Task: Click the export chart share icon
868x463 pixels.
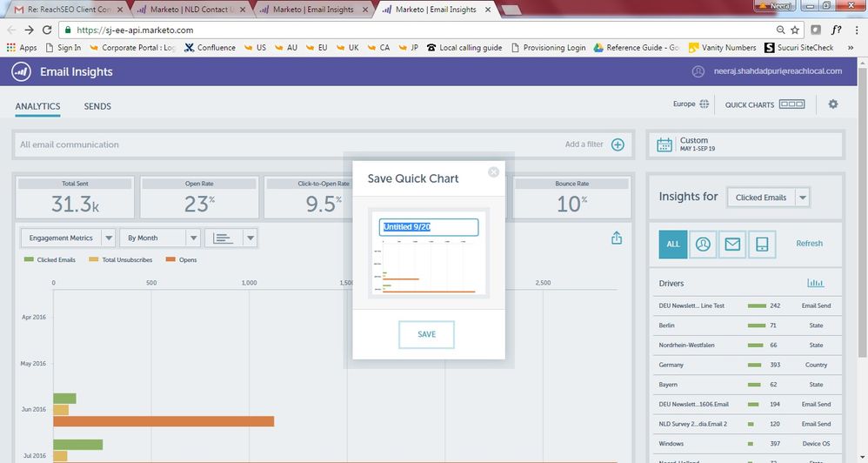Action: click(x=617, y=238)
